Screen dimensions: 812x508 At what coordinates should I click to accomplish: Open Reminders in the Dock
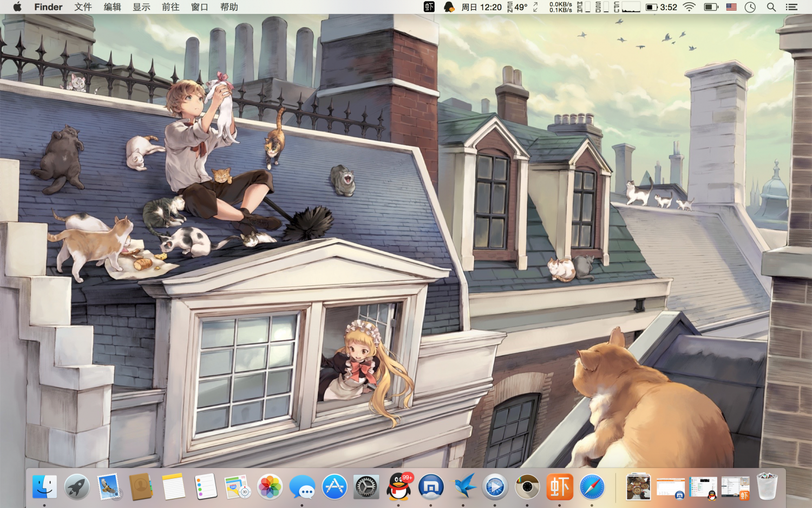click(x=206, y=486)
